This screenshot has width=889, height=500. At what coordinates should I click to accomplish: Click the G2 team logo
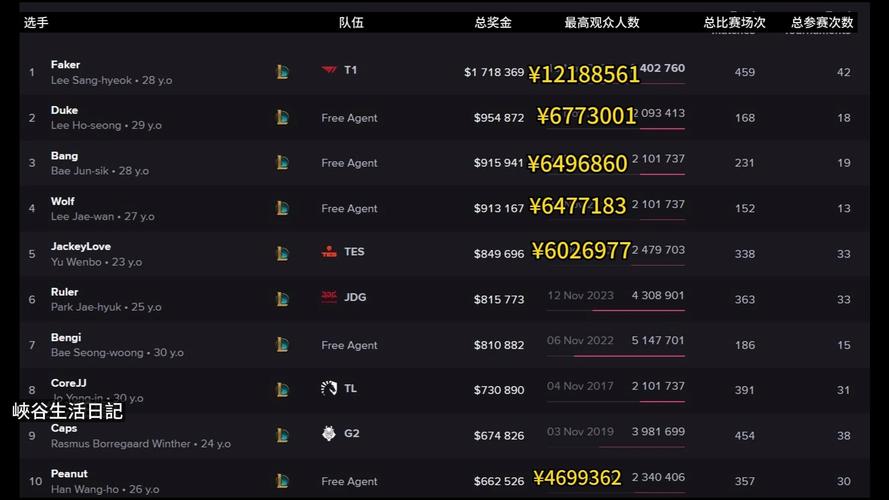pos(329,434)
